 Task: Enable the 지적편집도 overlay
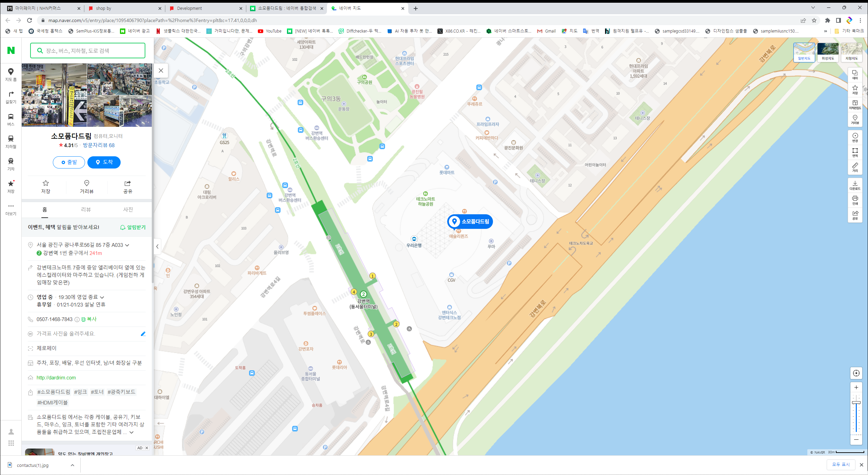coord(855,105)
